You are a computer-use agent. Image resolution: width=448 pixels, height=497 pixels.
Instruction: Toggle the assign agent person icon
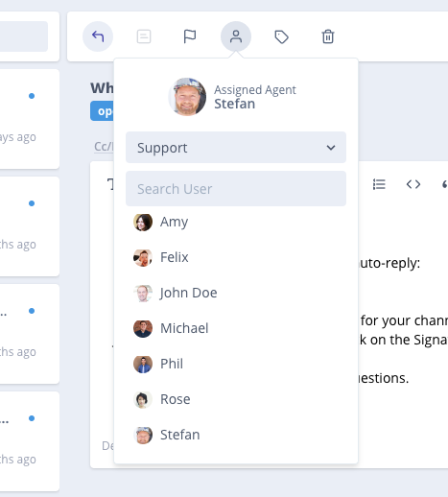click(x=236, y=36)
